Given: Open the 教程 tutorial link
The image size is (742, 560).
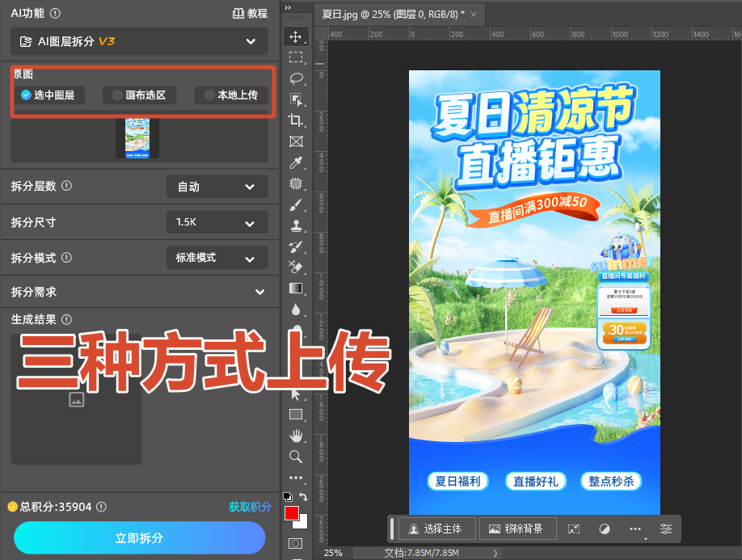Looking at the screenshot, I should [x=251, y=13].
